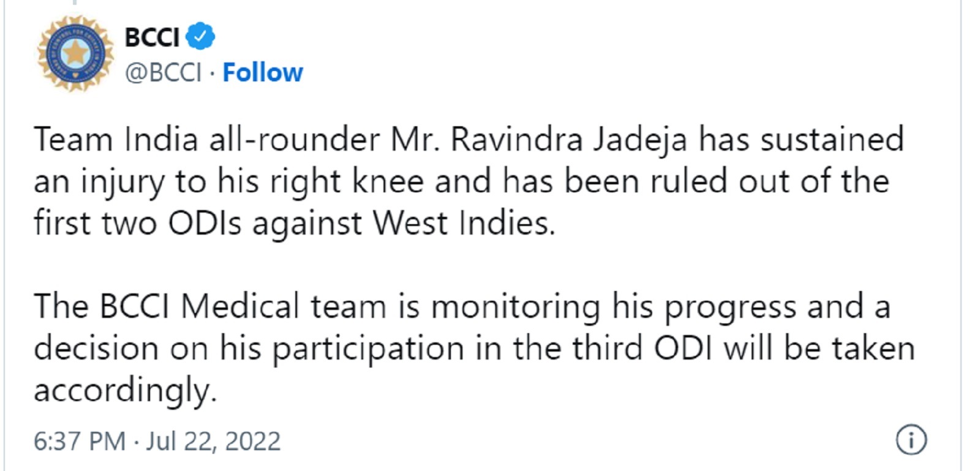
Task: Click the word monitoring in second paragraph
Action: [516, 307]
